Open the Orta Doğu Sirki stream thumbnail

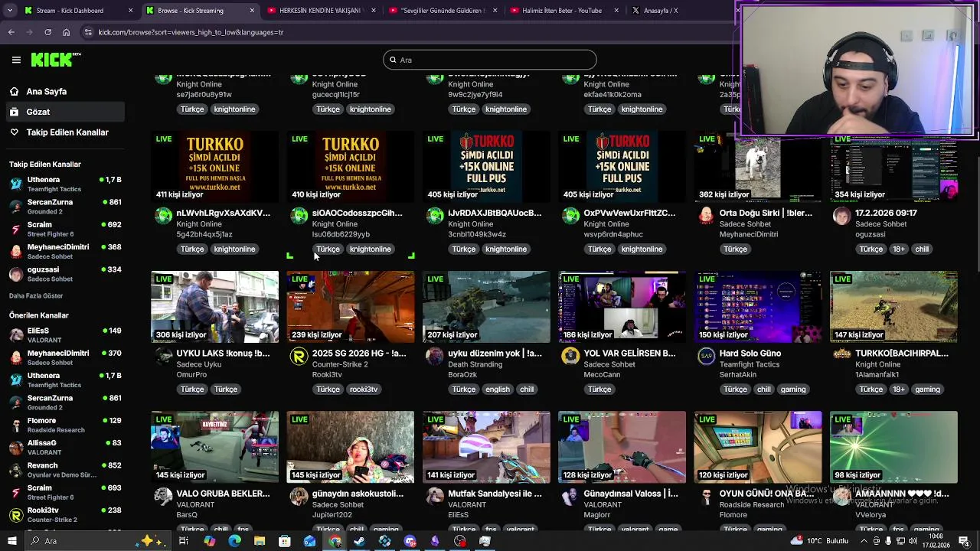pyautogui.click(x=757, y=167)
